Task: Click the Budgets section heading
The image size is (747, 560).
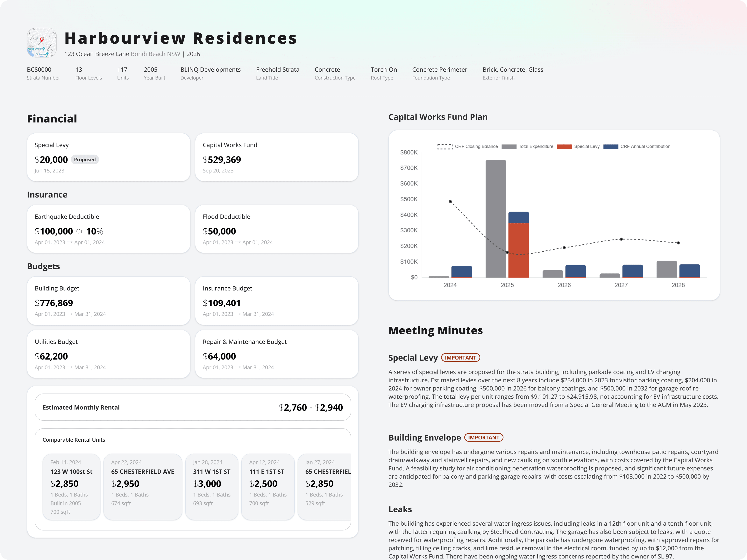Action: (x=44, y=266)
